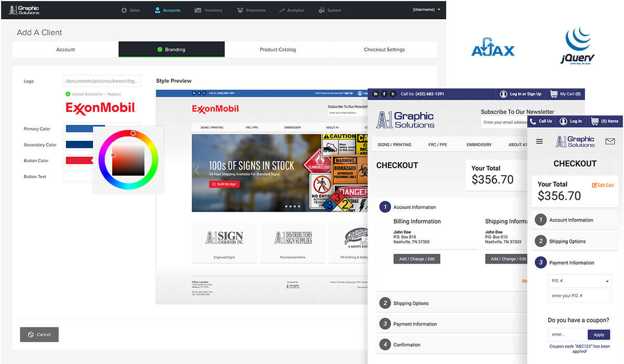Screen dimensions: 624x364
Task: Open the Inventory section in top navigation
Action: click(209, 10)
